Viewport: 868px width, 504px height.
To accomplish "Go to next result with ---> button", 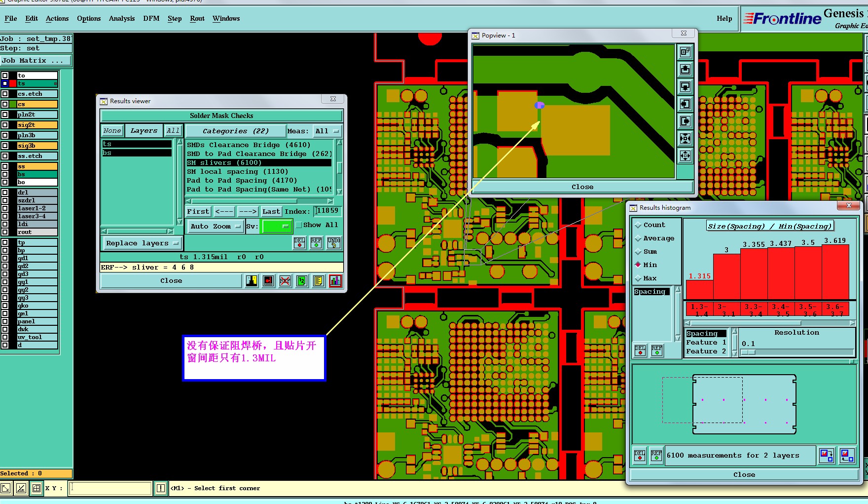I will pyautogui.click(x=248, y=212).
